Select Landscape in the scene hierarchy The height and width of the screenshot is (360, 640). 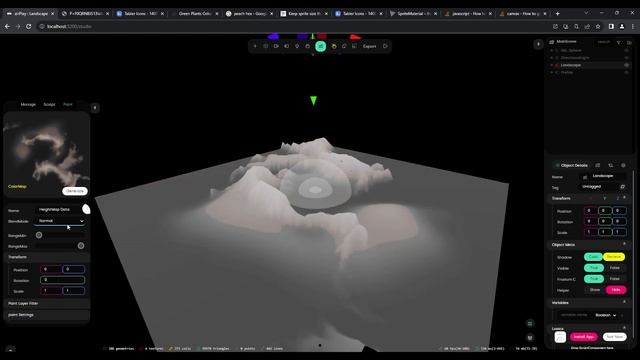(571, 65)
